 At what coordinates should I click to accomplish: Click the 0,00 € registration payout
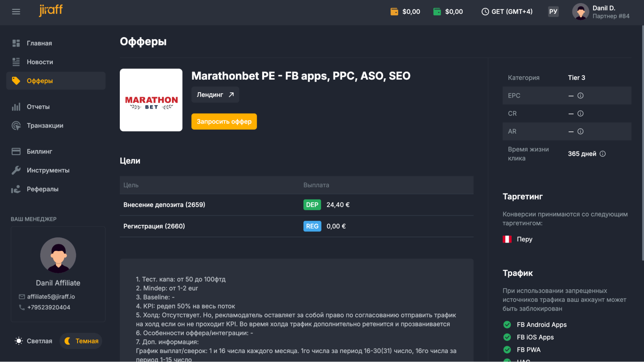pos(336,226)
